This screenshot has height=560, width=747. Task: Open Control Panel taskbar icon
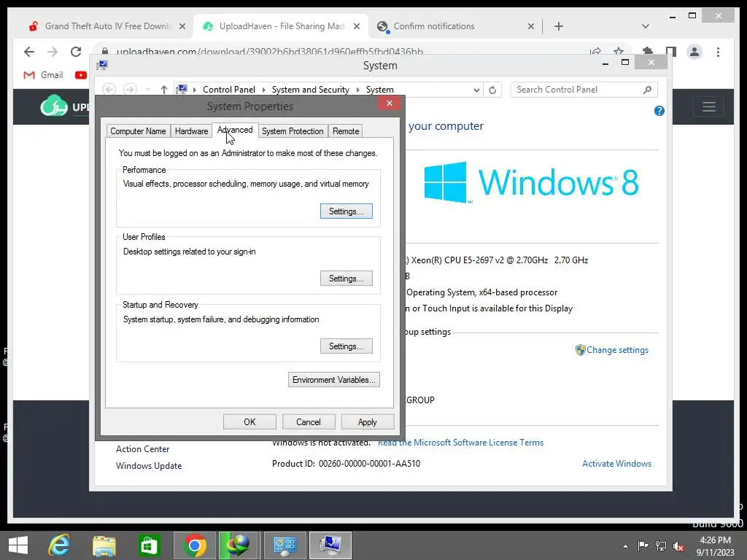coord(285,545)
